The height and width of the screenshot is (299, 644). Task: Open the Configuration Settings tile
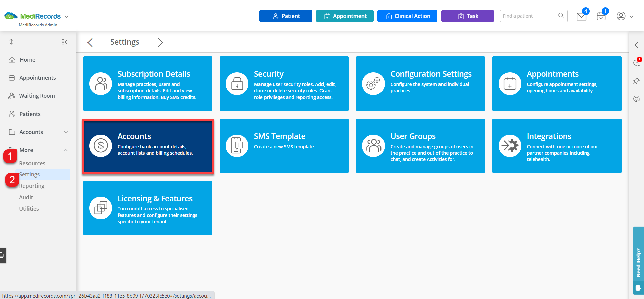tap(420, 84)
